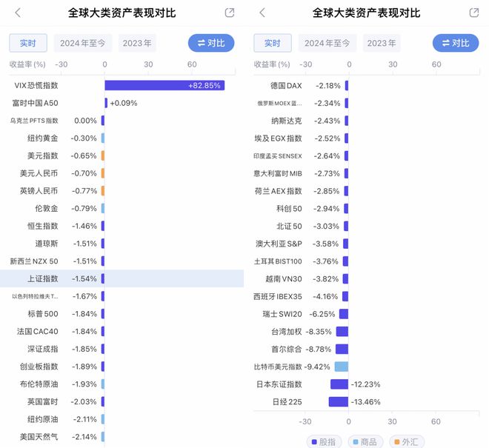This screenshot has width=489, height=448.
Task: Select the 荷兰AEX指数 row
Action: point(367,191)
